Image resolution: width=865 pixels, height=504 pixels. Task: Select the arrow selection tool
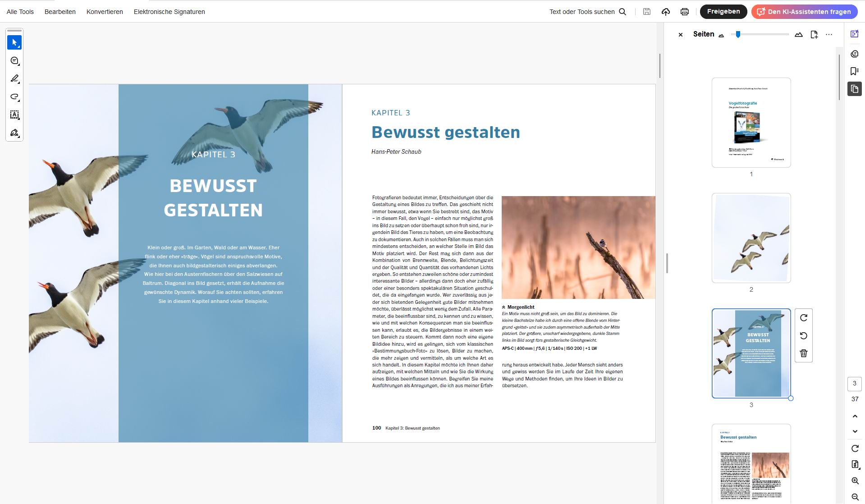point(14,42)
